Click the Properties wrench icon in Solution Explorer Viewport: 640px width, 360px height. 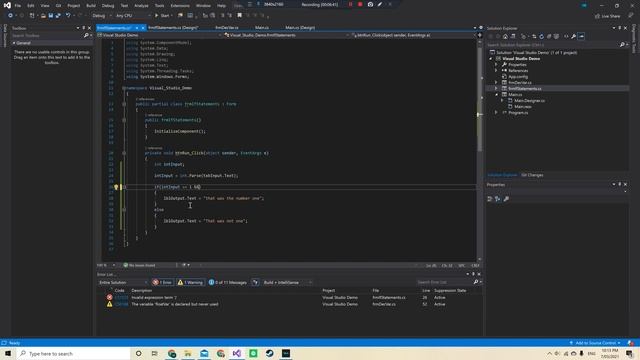[x=573, y=36]
